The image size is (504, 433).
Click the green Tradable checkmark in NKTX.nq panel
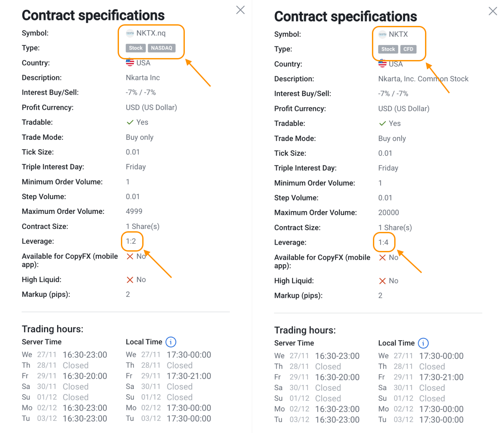130,122
